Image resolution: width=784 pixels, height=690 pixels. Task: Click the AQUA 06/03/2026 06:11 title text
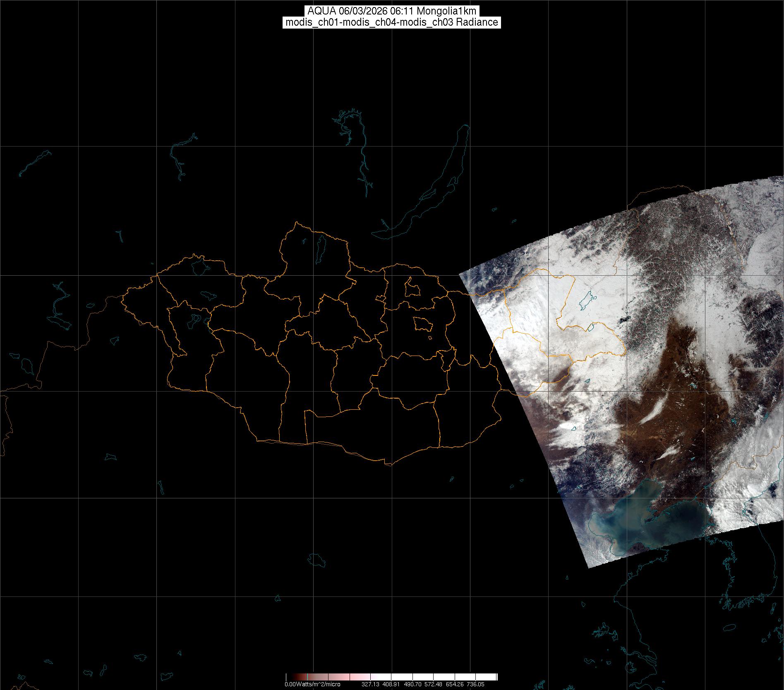(x=391, y=11)
